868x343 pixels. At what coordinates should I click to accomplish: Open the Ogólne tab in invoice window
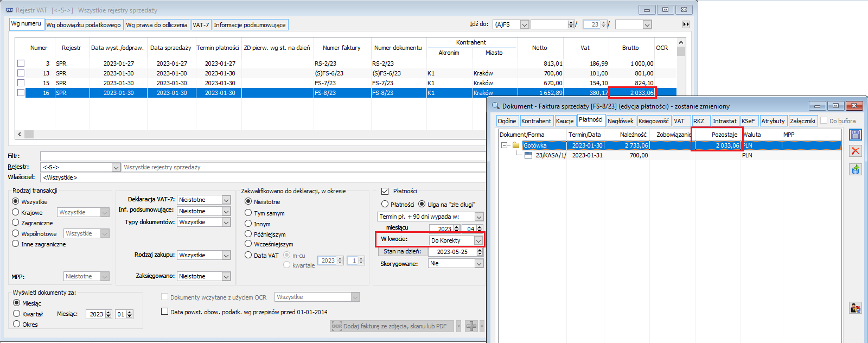(507, 121)
